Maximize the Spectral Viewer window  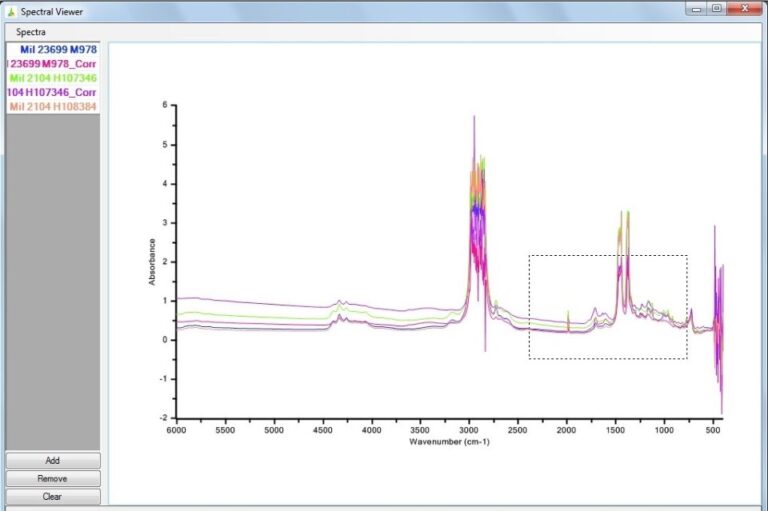[717, 9]
